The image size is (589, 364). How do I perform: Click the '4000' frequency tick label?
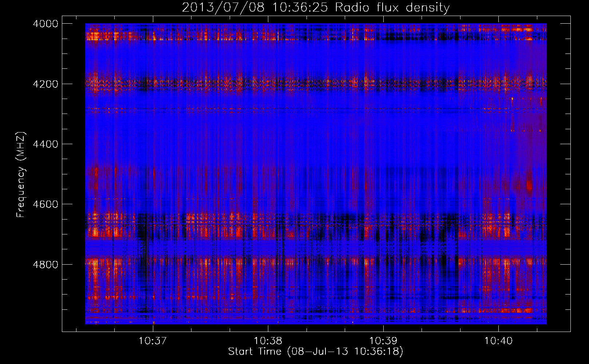(46, 24)
